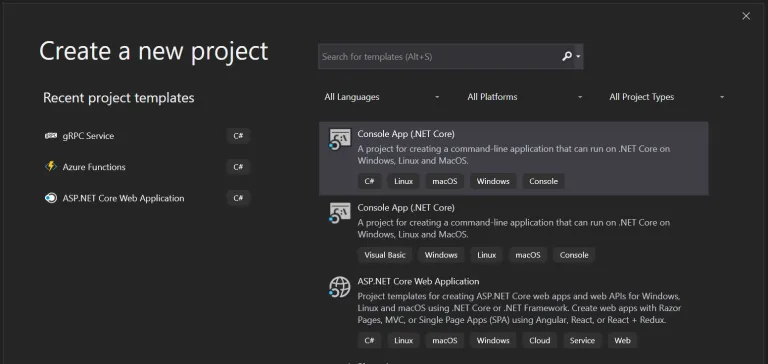Screen dimensions: 768x364
Task: Open the All Platforms dropdown
Action: (525, 97)
